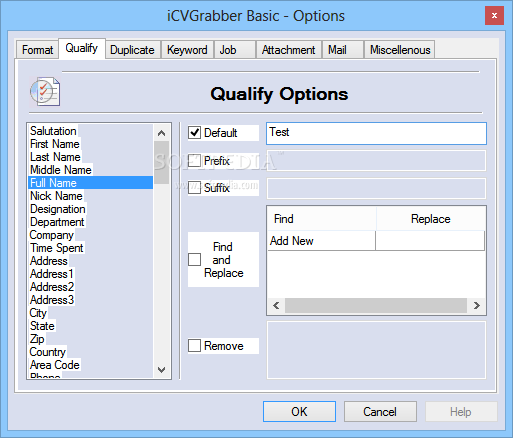Enable the Suffix checkbox

pyautogui.click(x=194, y=188)
